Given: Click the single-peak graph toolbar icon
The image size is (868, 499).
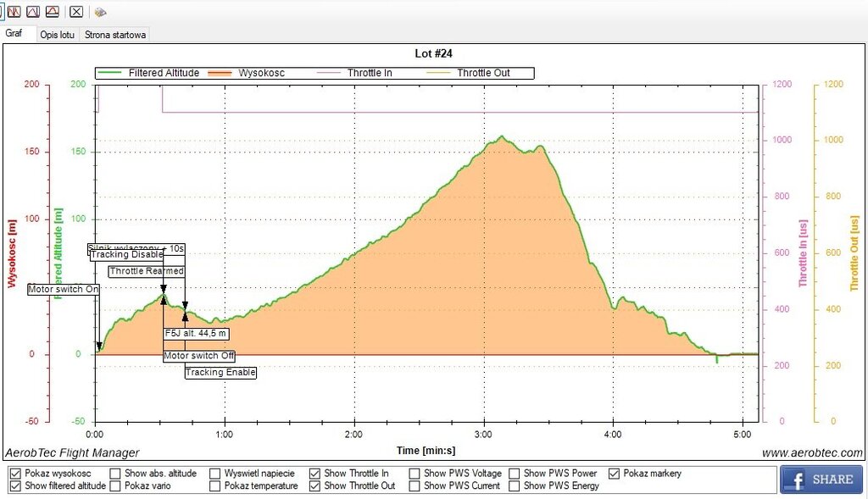Looking at the screenshot, I should pos(33,12).
